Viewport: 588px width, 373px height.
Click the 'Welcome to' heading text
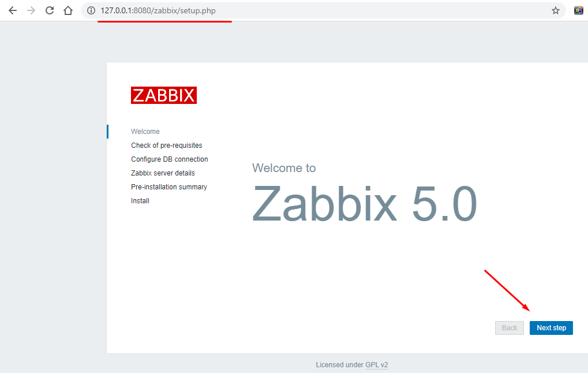[284, 168]
